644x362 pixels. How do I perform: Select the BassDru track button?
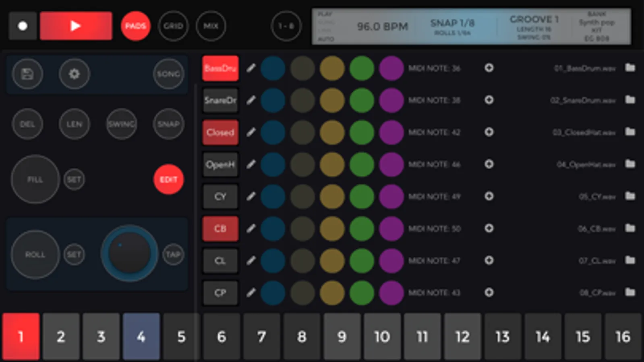(x=220, y=68)
